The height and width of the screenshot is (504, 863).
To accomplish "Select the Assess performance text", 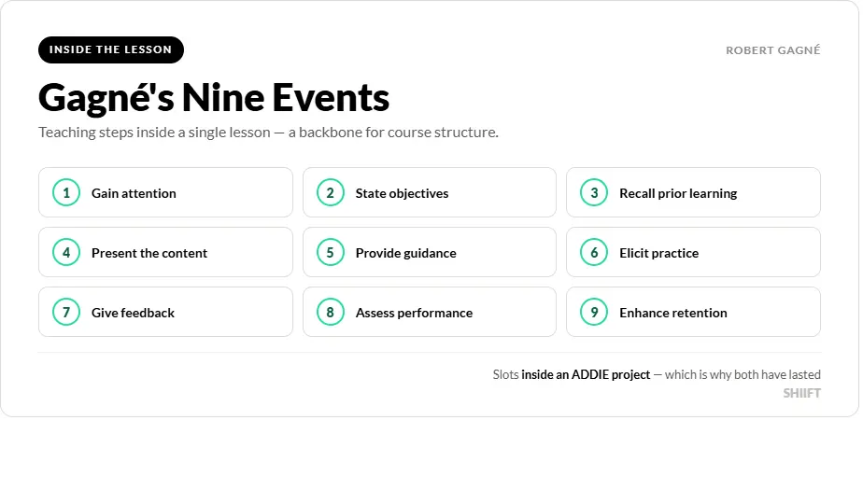I will point(414,313).
